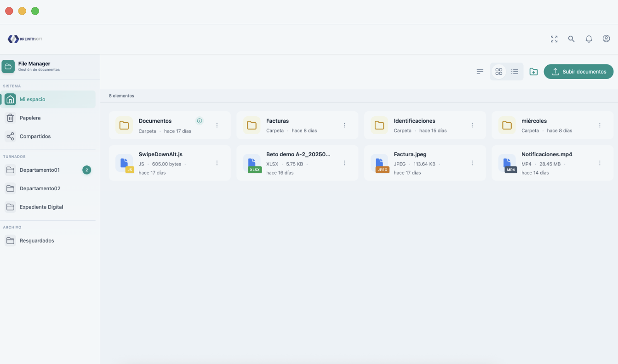The width and height of the screenshot is (618, 364).
Task: Open options menu for SwipeDownAlt.js
Action: click(x=217, y=163)
